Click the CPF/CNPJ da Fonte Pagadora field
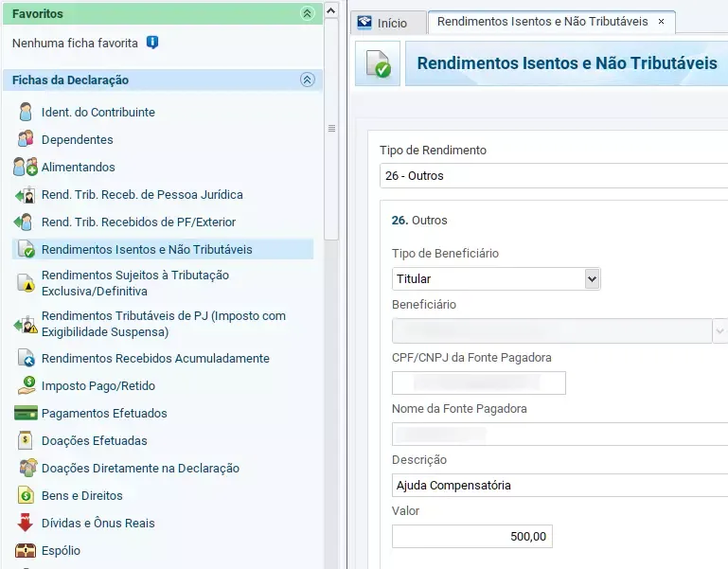 [479, 382]
